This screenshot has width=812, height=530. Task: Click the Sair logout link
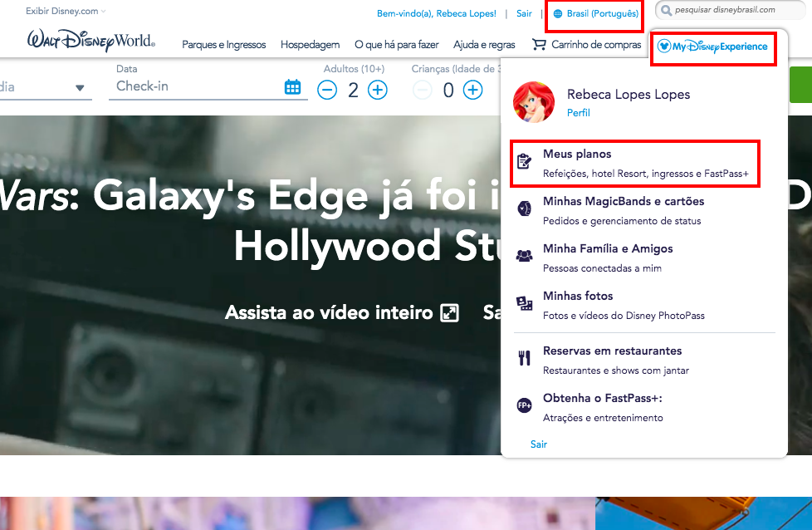(523, 13)
